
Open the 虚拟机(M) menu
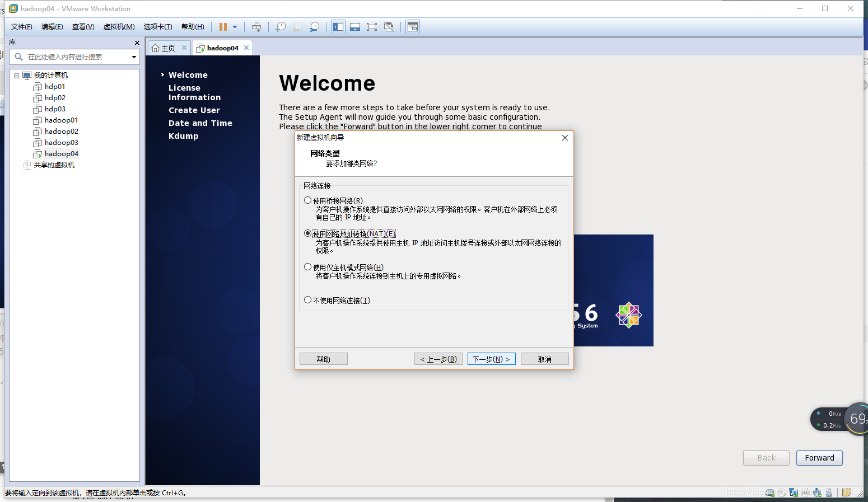click(119, 27)
